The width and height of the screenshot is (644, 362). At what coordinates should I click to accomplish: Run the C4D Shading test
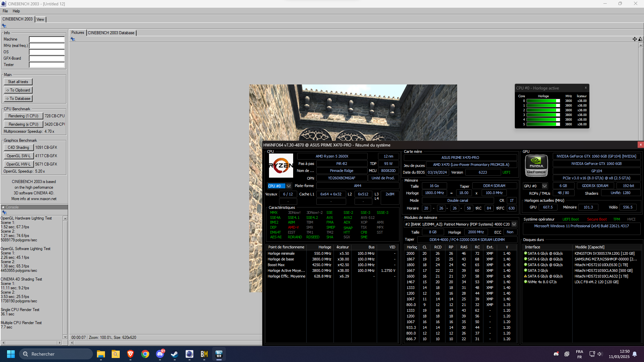click(x=18, y=147)
